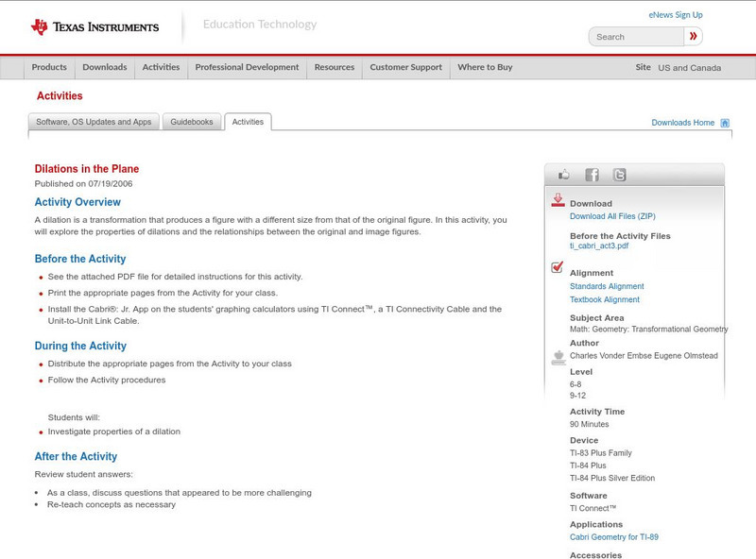756x559 pixels.
Task: Click 'Investigate properties of a dilation' bullet
Action: tap(113, 432)
